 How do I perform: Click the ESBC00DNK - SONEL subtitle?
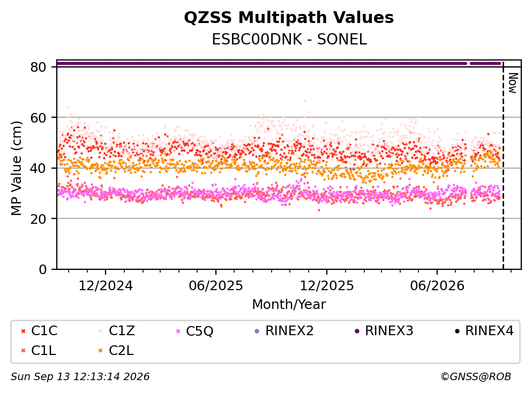[289, 39]
